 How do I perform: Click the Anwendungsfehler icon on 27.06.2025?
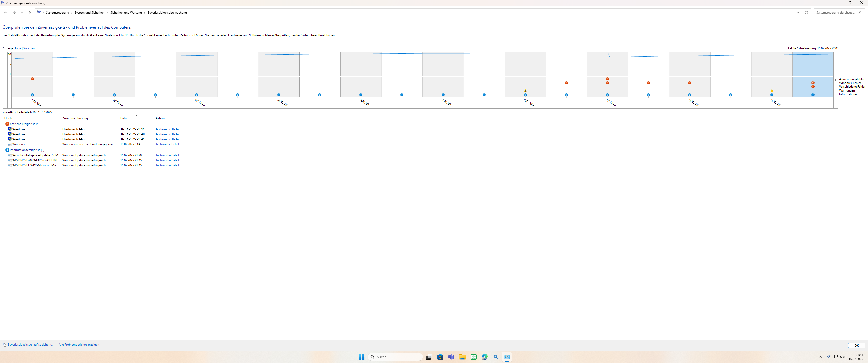32,79
